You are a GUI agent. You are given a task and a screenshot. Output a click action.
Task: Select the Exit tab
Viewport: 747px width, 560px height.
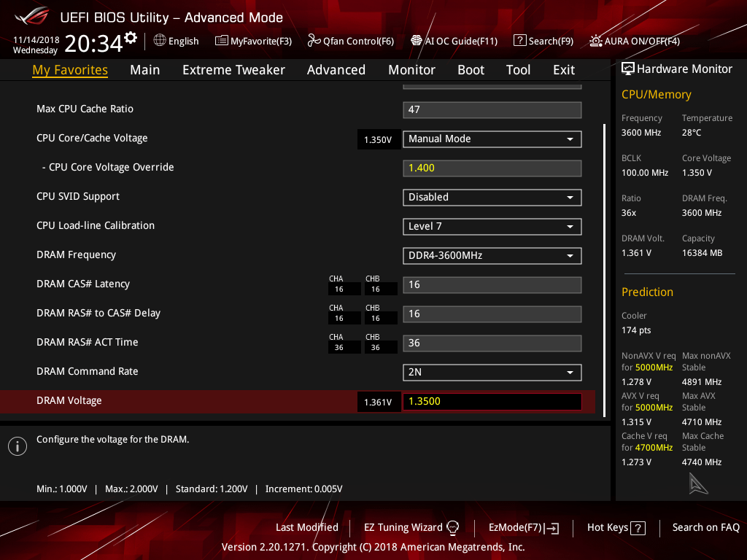(564, 70)
